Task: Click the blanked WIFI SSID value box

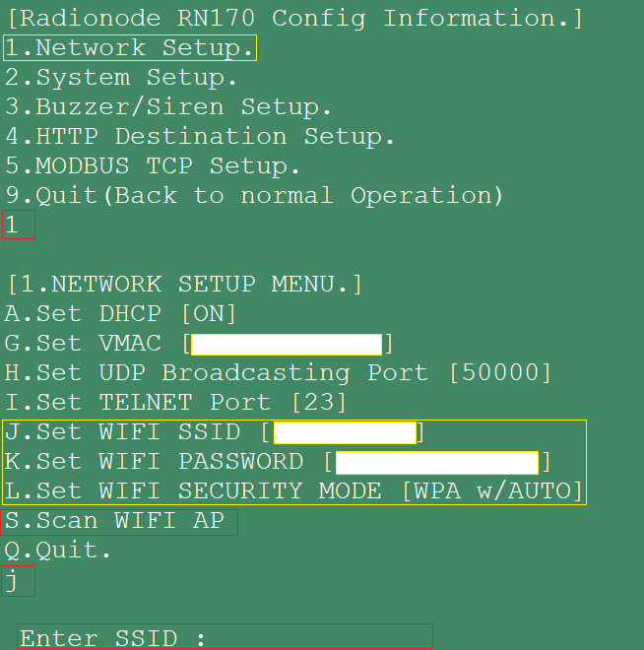Action: (x=345, y=432)
